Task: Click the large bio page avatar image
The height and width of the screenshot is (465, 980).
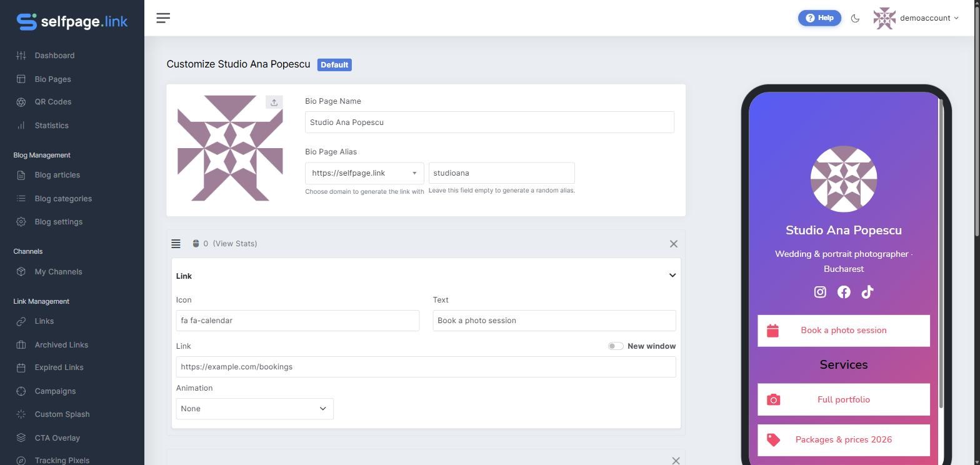Action: coord(230,148)
